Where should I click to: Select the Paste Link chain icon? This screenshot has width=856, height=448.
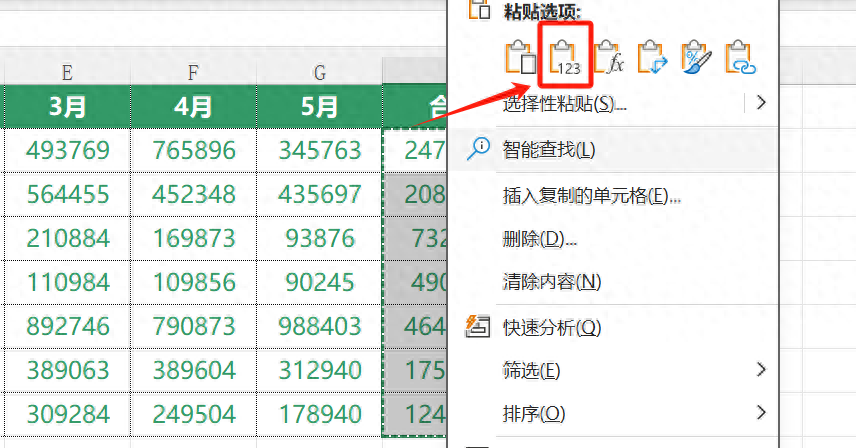pos(740,57)
